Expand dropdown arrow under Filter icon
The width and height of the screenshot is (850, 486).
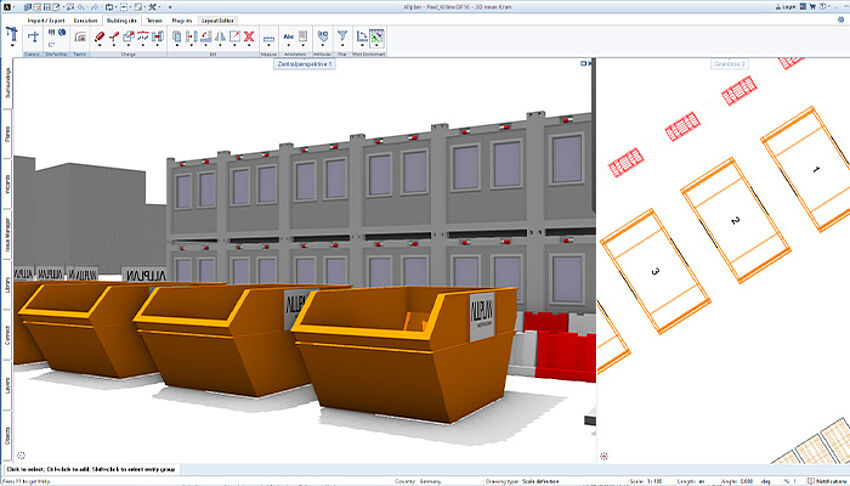(x=342, y=47)
